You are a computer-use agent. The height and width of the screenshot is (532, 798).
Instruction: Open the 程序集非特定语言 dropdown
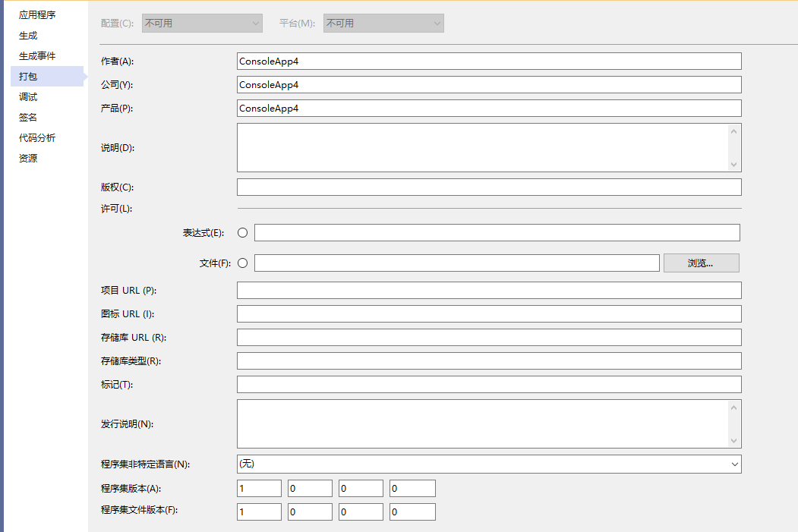tap(489, 464)
